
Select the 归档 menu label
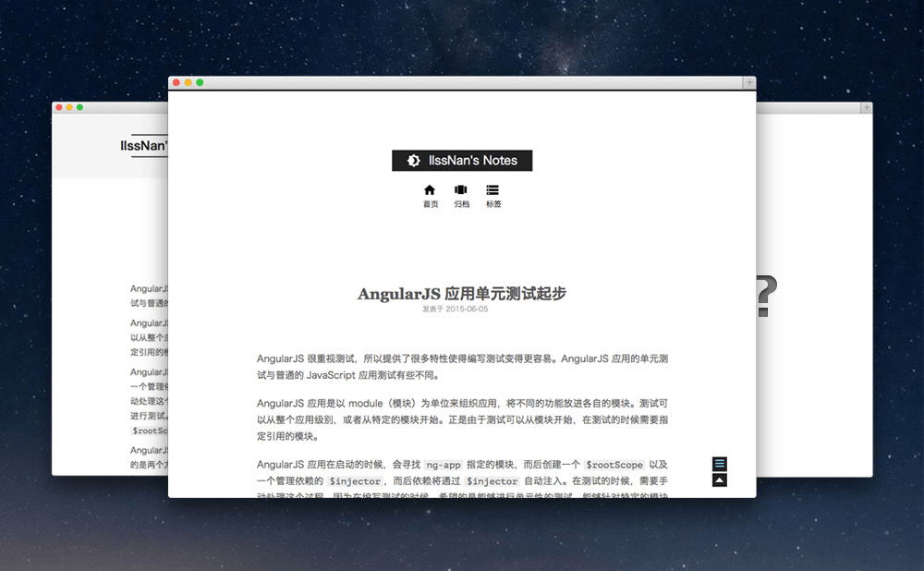[461, 204]
